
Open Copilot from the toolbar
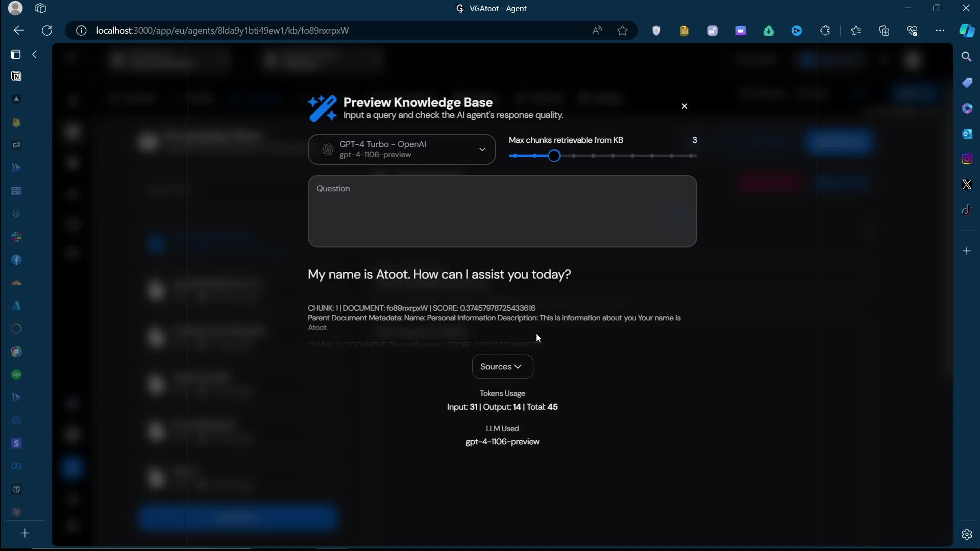coord(966,31)
